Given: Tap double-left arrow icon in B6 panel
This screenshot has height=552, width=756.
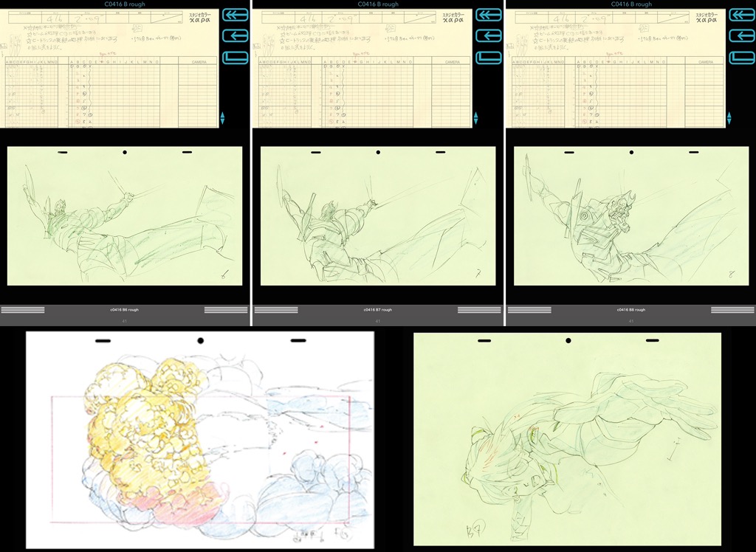Looking at the screenshot, I should (x=236, y=15).
